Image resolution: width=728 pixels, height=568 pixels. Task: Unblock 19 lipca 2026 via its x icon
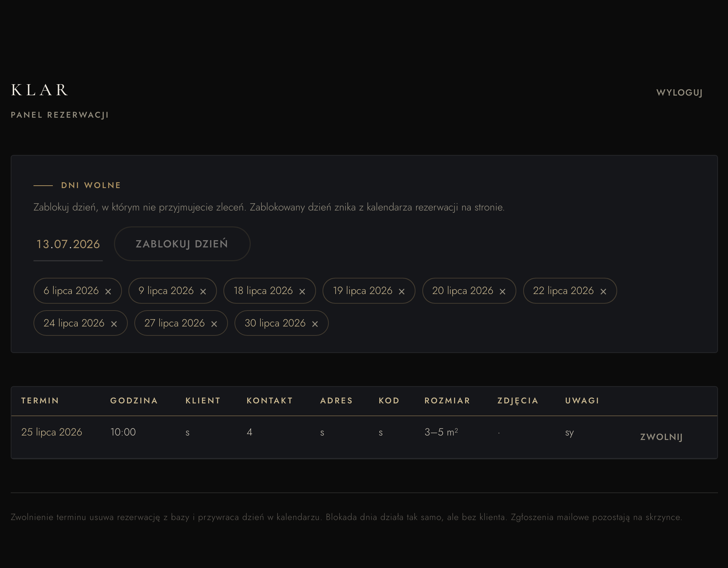coord(402,292)
